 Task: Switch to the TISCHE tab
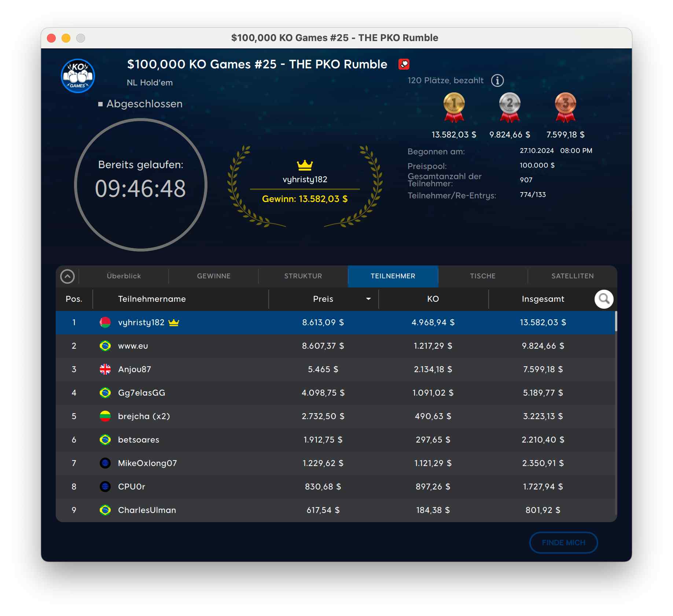pyautogui.click(x=483, y=276)
